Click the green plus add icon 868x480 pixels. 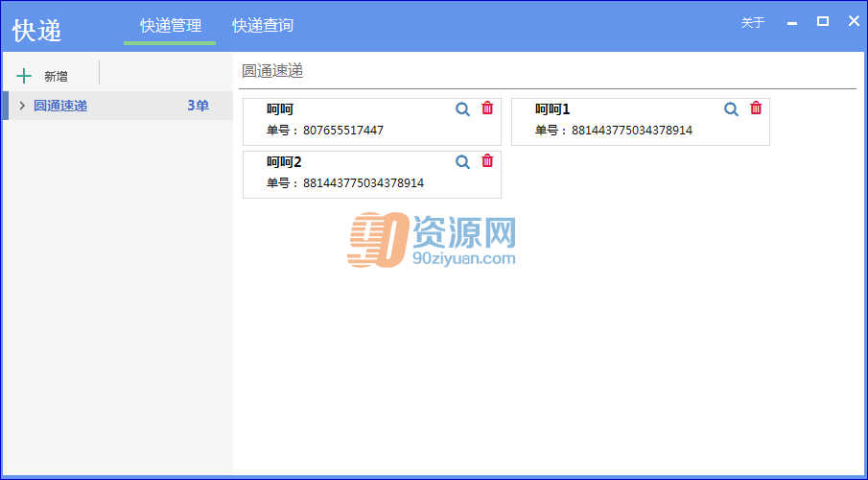pos(24,76)
